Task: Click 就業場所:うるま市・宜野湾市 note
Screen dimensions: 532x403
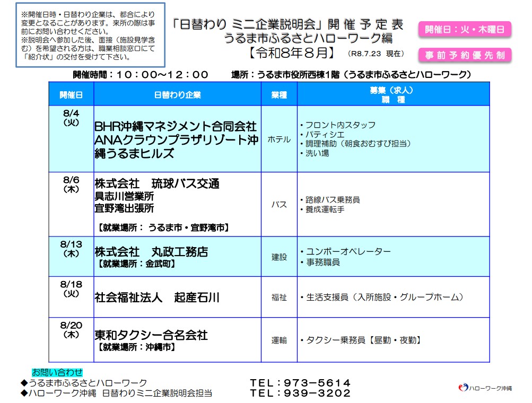Action: [164, 227]
